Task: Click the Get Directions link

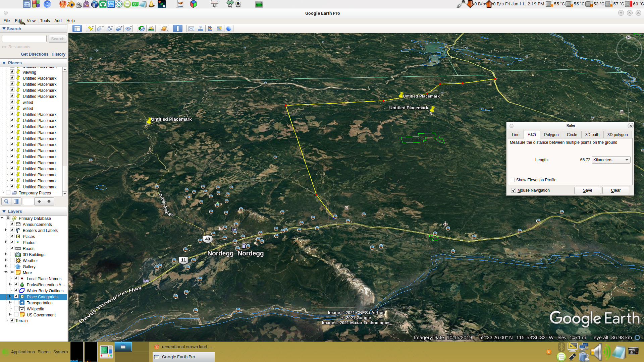Action: 35,54
